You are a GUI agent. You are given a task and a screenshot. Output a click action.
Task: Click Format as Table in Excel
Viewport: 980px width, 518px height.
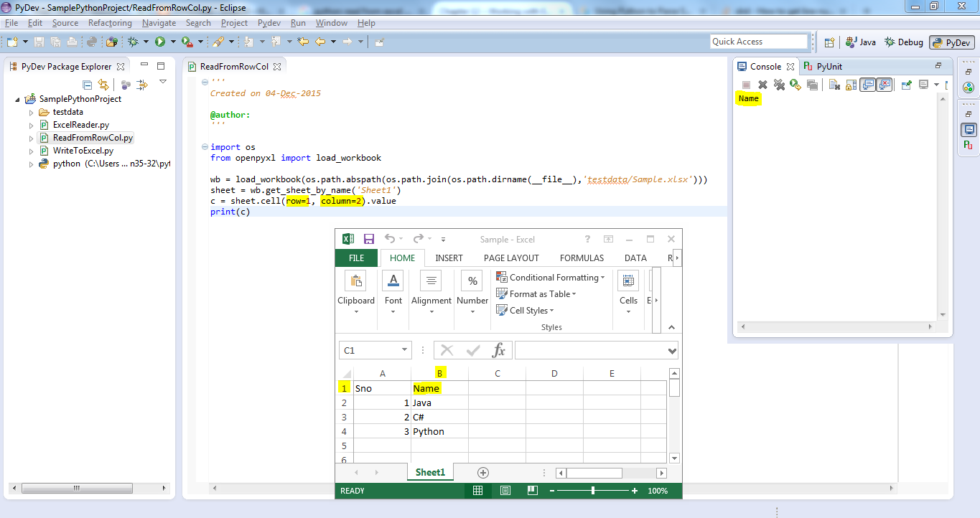(536, 294)
